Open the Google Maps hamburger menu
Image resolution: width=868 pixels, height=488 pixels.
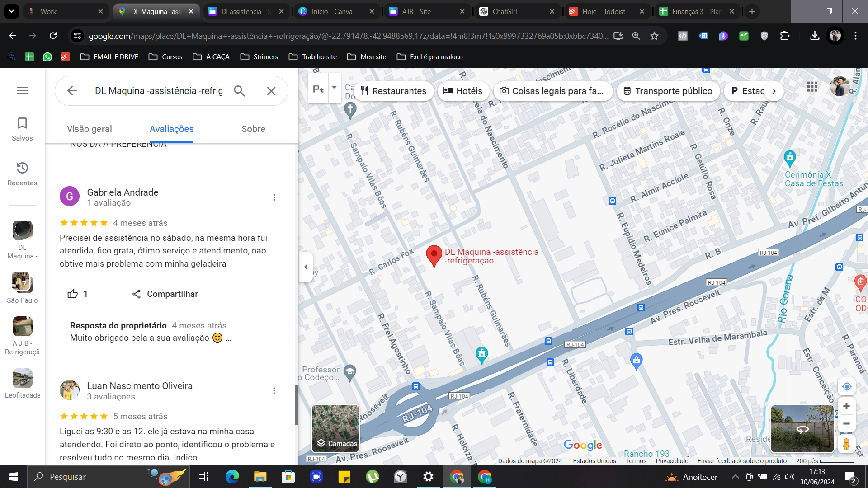(22, 91)
